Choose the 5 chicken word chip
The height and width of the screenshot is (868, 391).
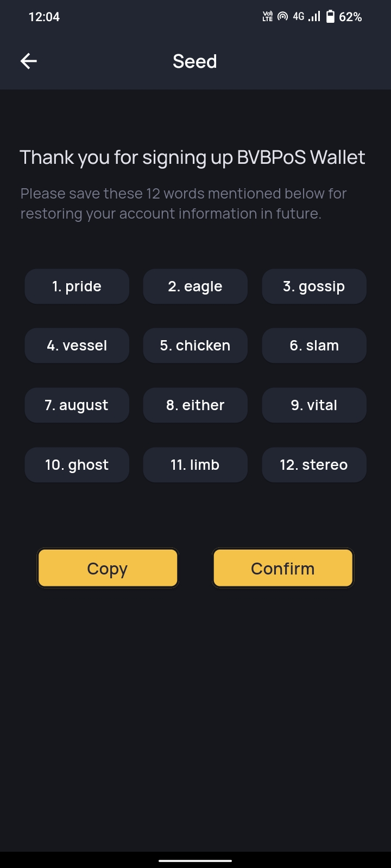click(x=195, y=346)
